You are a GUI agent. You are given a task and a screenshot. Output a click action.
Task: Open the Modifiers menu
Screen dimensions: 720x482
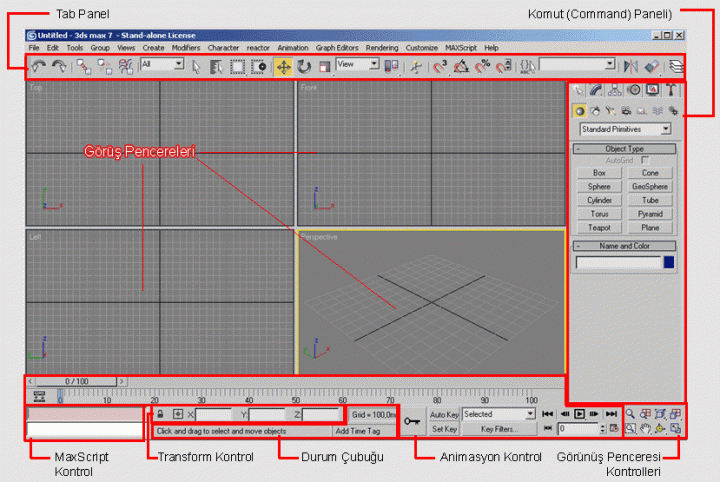pos(185,47)
